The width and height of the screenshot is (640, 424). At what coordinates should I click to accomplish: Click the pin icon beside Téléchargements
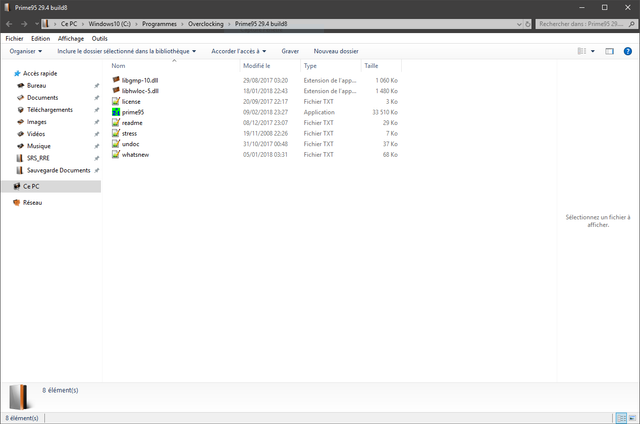96,110
